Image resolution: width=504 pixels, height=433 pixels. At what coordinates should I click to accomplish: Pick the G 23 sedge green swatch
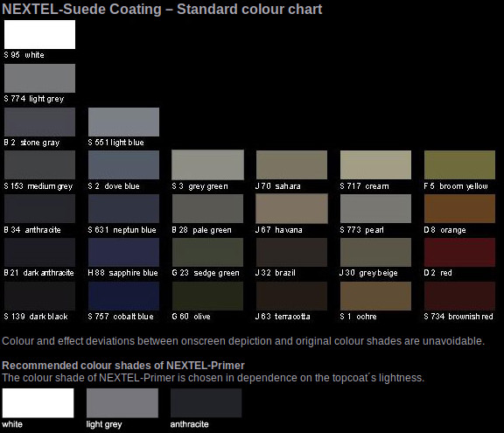tap(207, 252)
